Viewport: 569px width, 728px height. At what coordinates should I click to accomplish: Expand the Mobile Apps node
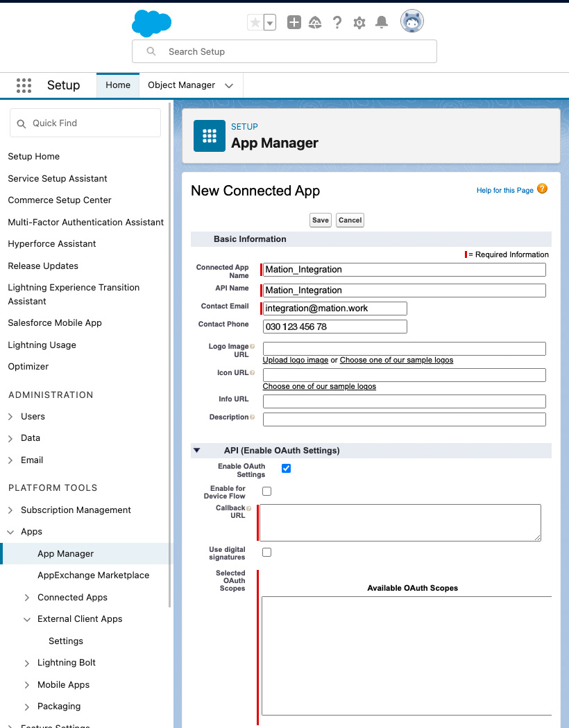coord(27,685)
